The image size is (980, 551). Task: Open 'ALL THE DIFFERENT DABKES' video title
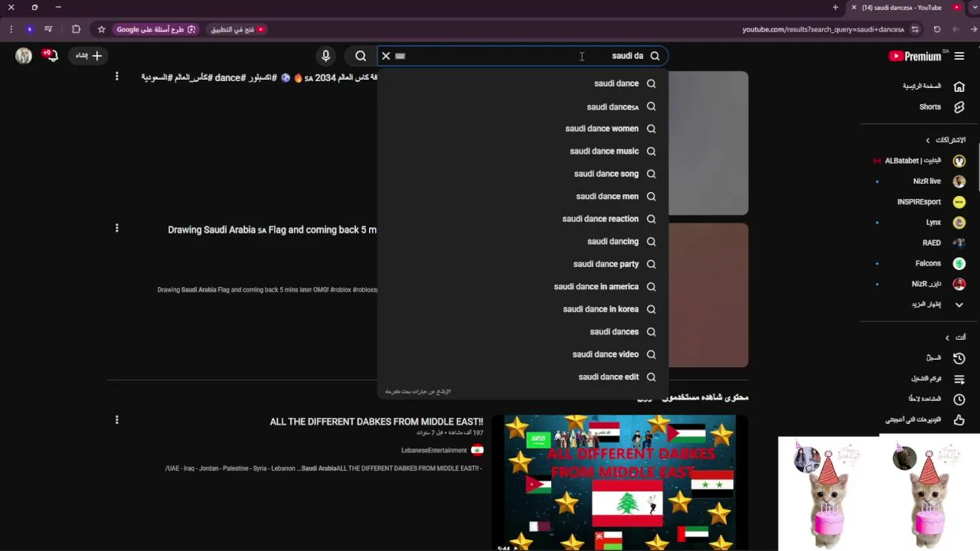tap(377, 422)
